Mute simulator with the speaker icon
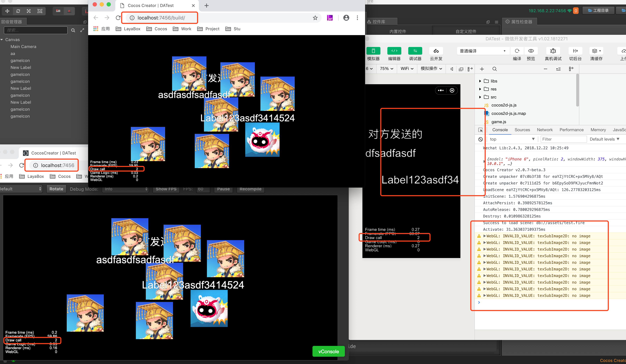Image resolution: width=626 pixels, height=364 pixels. 452,69
